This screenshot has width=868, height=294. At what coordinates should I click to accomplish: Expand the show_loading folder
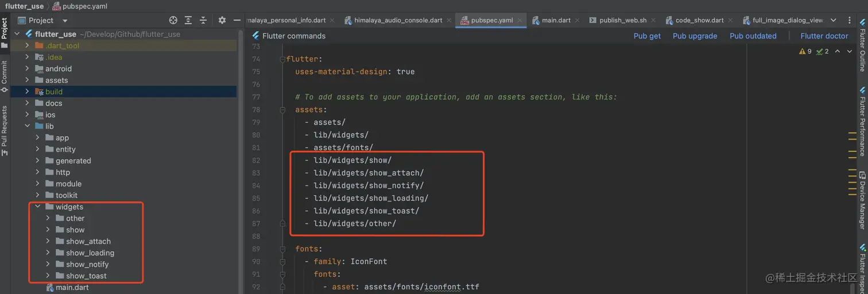click(x=48, y=253)
